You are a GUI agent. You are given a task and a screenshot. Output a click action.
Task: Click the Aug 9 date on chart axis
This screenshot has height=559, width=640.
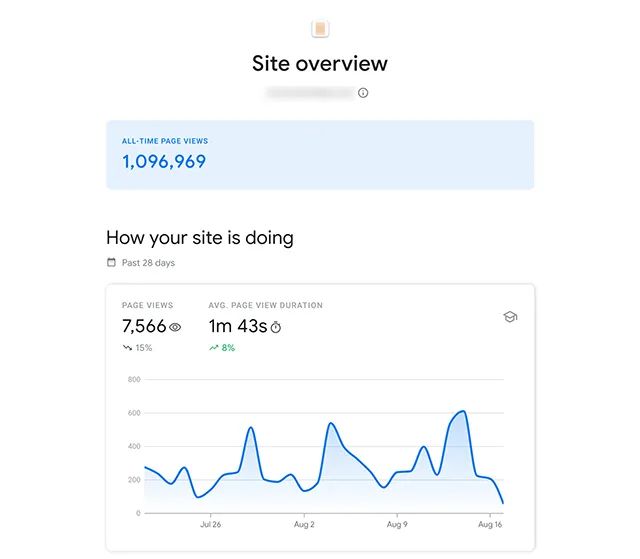coord(397,524)
